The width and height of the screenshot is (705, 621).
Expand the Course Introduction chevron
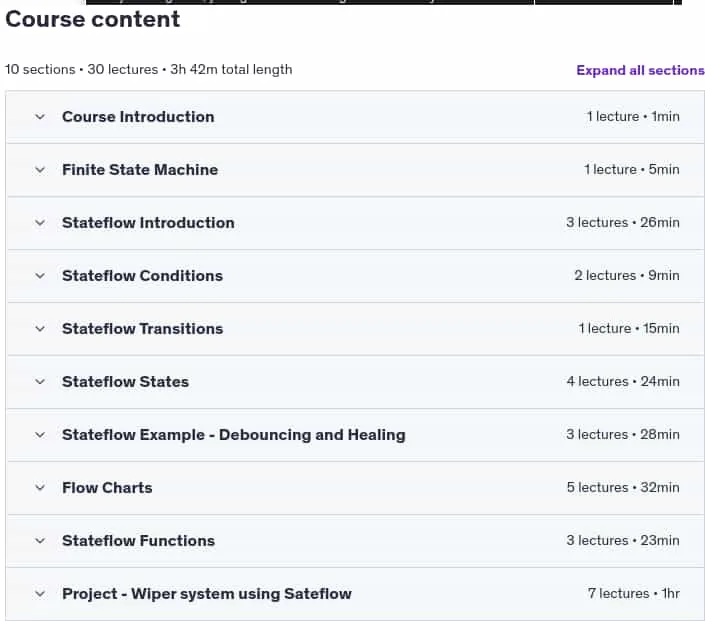coord(40,117)
